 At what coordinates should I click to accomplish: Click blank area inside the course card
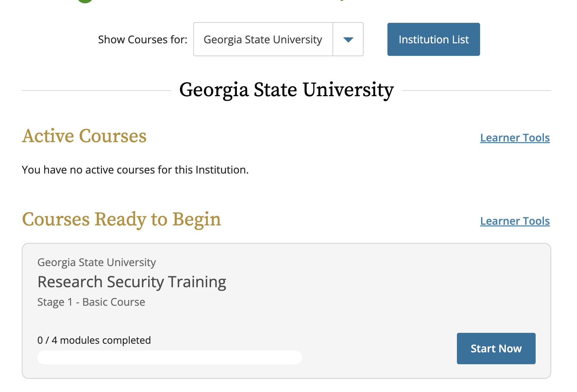point(364,291)
